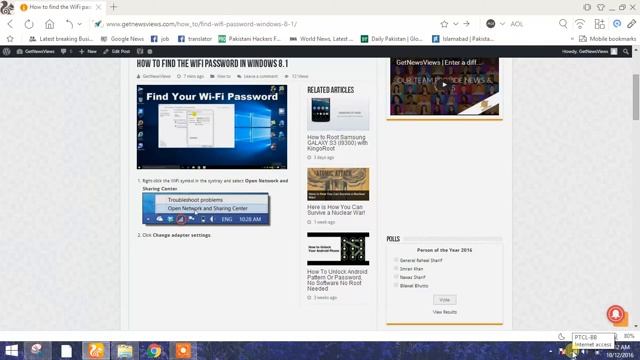Open a new tab with the plus button

[113, 7]
